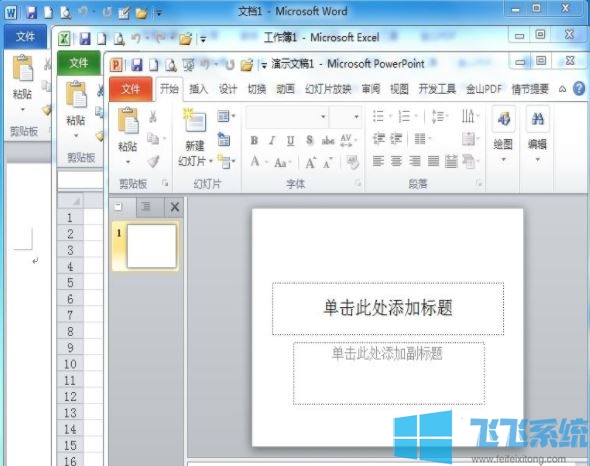The width and height of the screenshot is (590, 466).
Task: Select slide 1 thumbnail
Action: (x=152, y=246)
